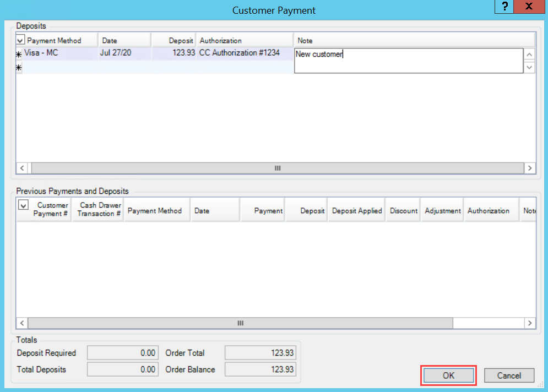
Task: Select the Visa - MC row marker
Action: click(19, 54)
